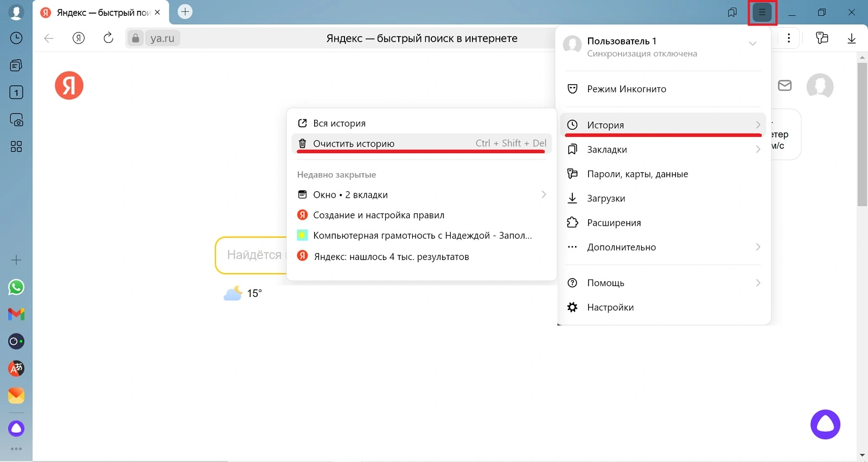Click the profile avatar on page
The height and width of the screenshot is (462, 868).
820,86
